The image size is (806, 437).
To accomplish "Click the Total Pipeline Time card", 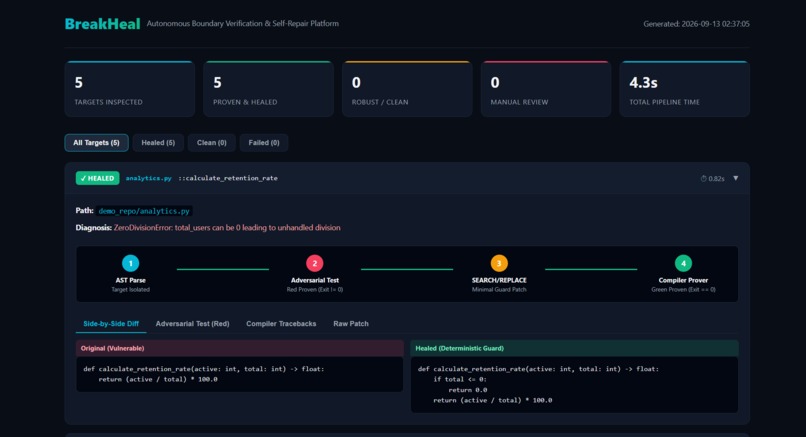I will pyautogui.click(x=685, y=89).
